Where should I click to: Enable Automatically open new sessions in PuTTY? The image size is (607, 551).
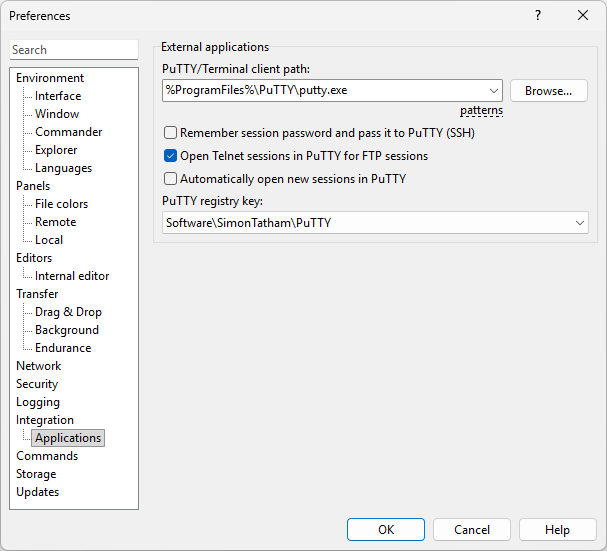pos(171,179)
